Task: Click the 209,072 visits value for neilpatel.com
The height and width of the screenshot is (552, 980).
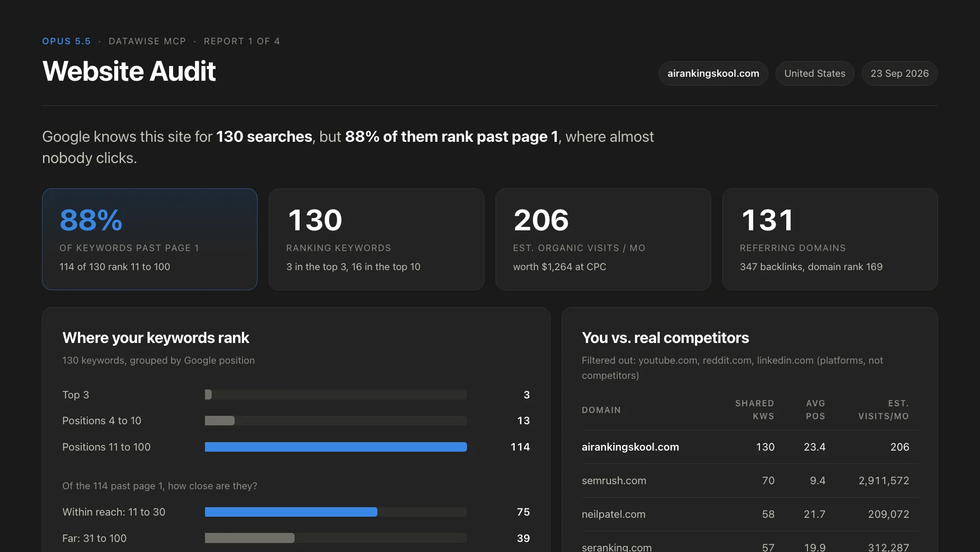Action: 889,514
